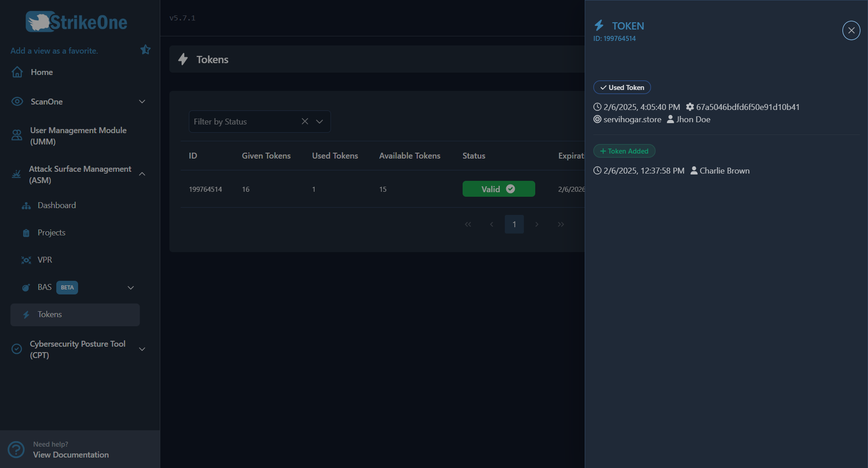868x468 pixels.
Task: Open the View Documentation link
Action: tap(71, 455)
